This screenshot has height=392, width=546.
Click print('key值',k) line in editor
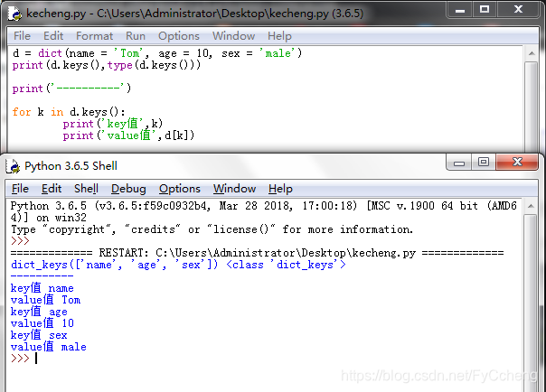click(112, 124)
